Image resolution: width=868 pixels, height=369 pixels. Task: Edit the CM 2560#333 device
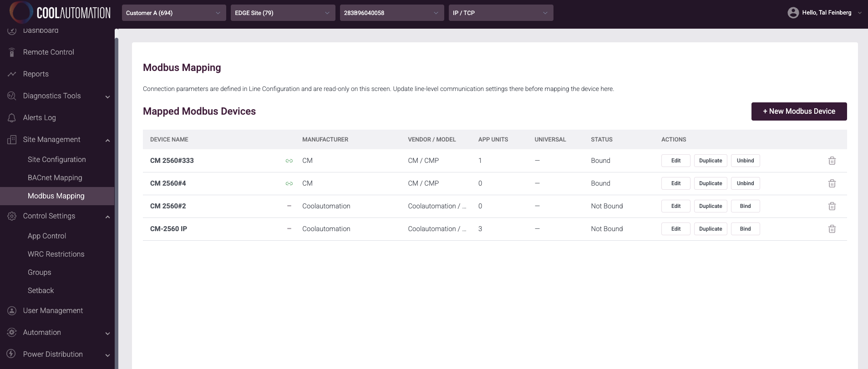point(676,161)
